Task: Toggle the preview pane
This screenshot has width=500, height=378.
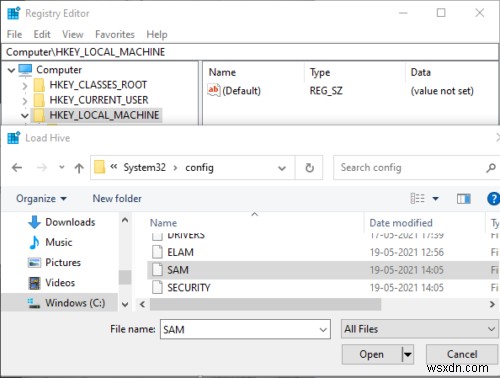Action: point(464,199)
